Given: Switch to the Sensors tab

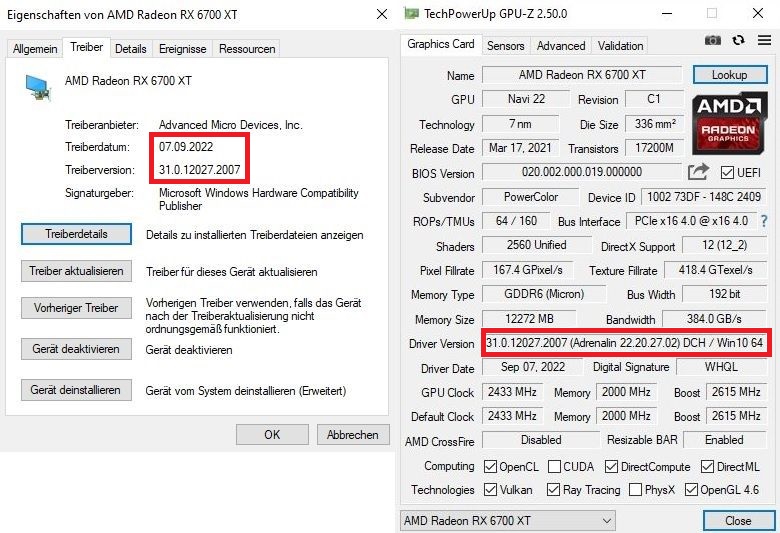Looking at the screenshot, I should 505,46.
